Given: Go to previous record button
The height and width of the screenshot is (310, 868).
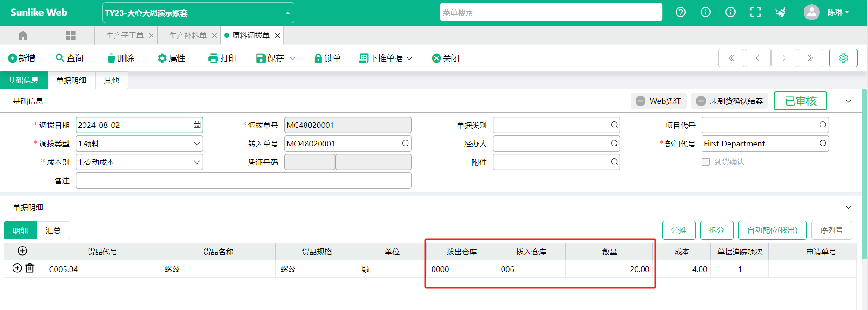Looking at the screenshot, I should 758,58.
